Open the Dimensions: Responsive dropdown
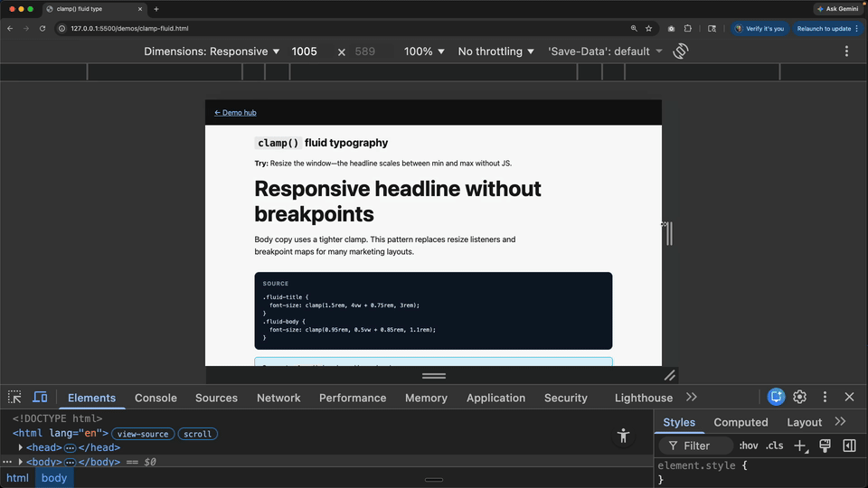The image size is (868, 488). point(212,52)
